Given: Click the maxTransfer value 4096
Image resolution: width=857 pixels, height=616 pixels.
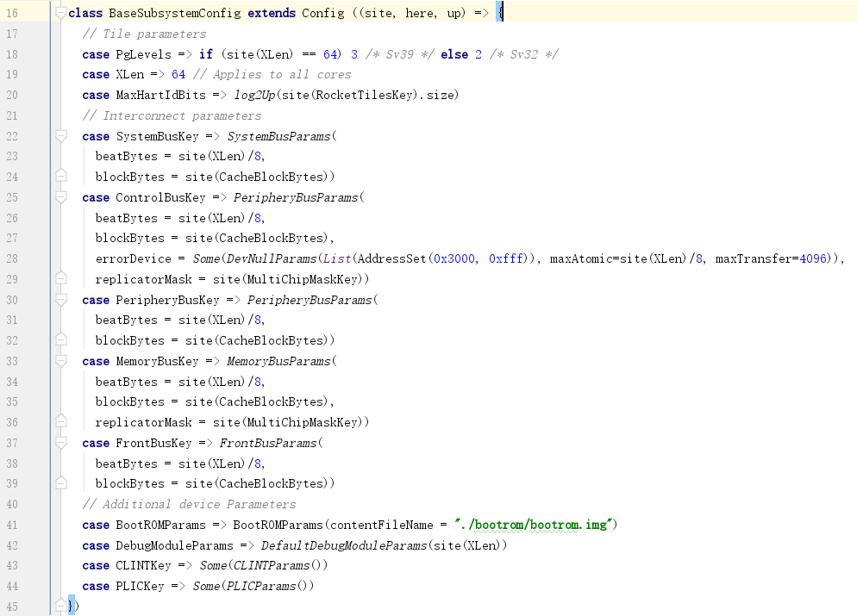Looking at the screenshot, I should tap(813, 258).
